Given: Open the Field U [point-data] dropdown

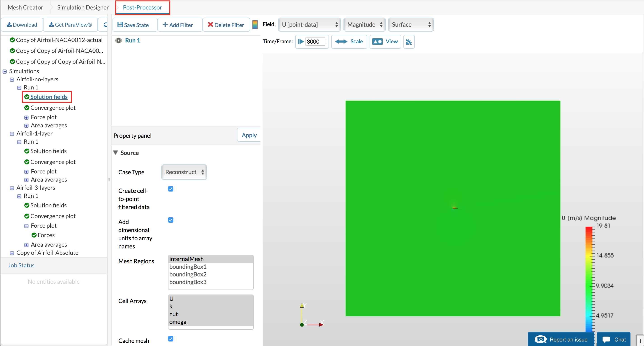Looking at the screenshot, I should [310, 25].
